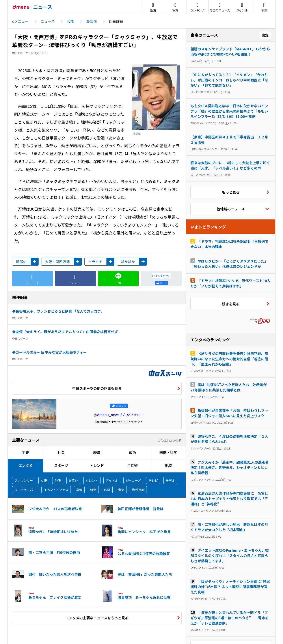283x644 pixels.
Task: Open the ジャンル header icon
Action: tap(242, 7)
